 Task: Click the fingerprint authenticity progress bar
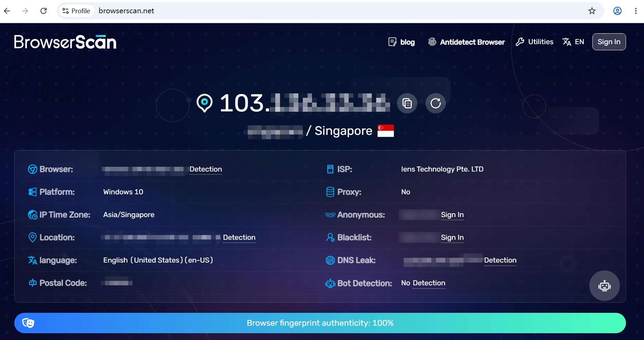320,323
